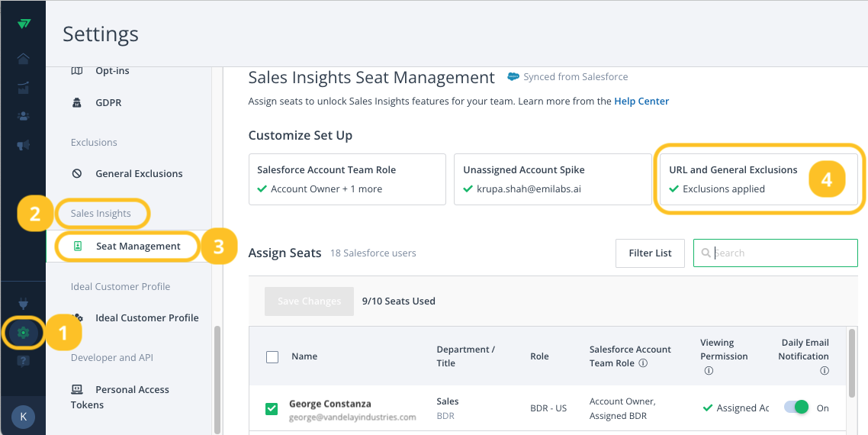Open the green gear Settings icon

click(23, 333)
